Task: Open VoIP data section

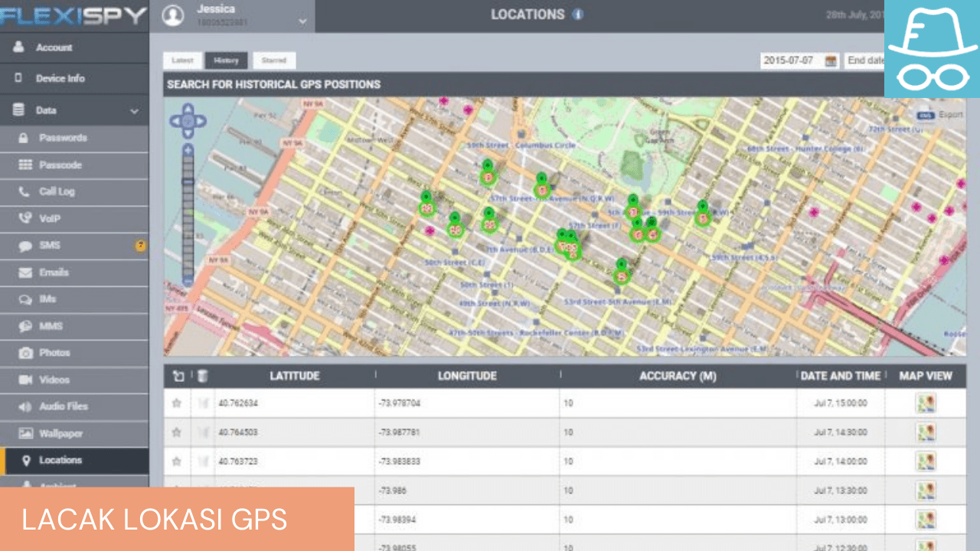Action: 74,218
